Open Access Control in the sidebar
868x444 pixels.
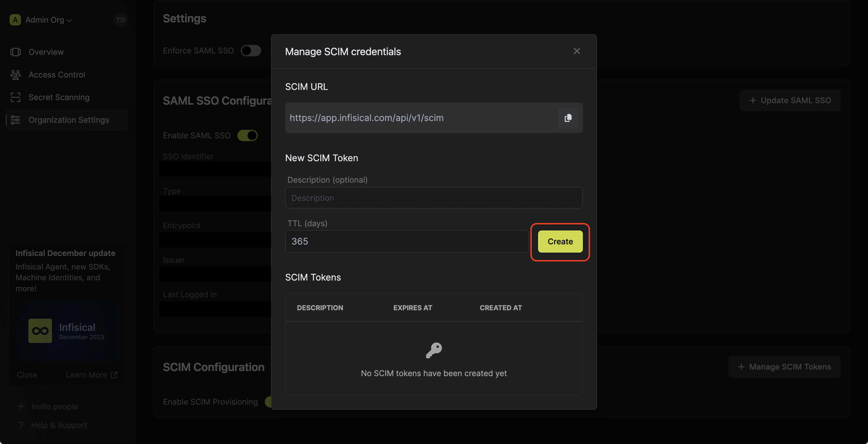click(67, 74)
